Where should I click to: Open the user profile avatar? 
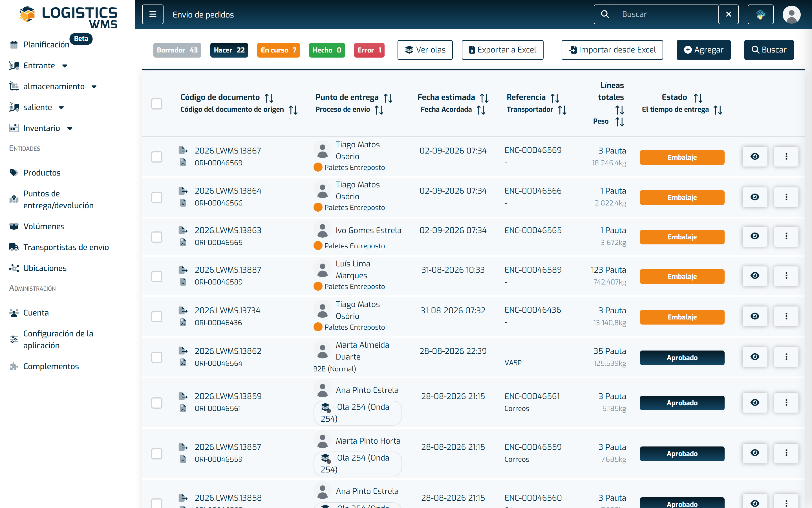click(791, 14)
